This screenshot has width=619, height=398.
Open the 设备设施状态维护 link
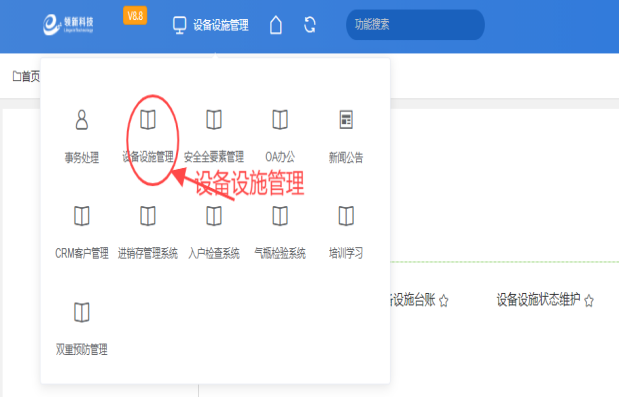point(538,300)
